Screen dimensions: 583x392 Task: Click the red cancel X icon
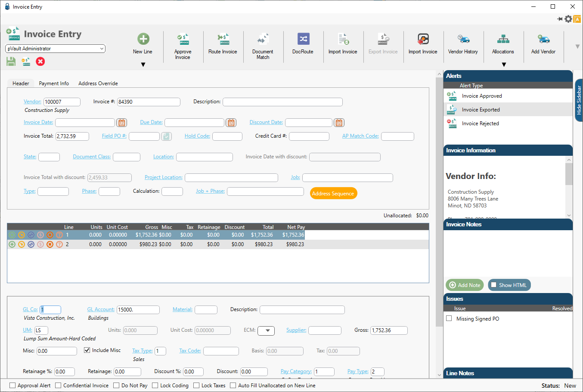click(x=40, y=62)
